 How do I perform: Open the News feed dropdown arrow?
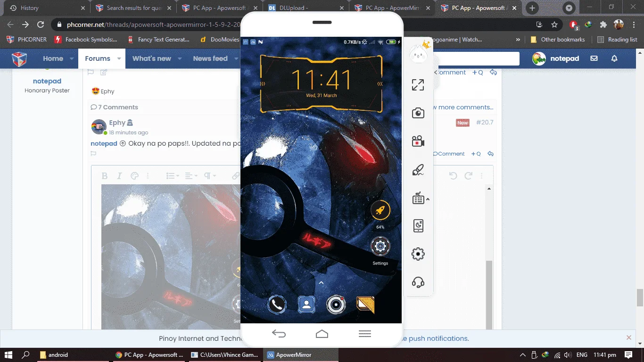(236, 59)
